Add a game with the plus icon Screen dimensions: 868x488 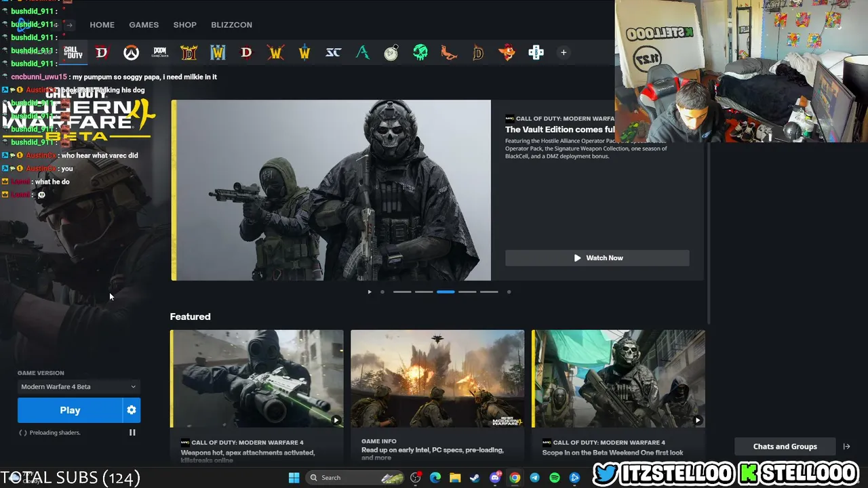[564, 52]
